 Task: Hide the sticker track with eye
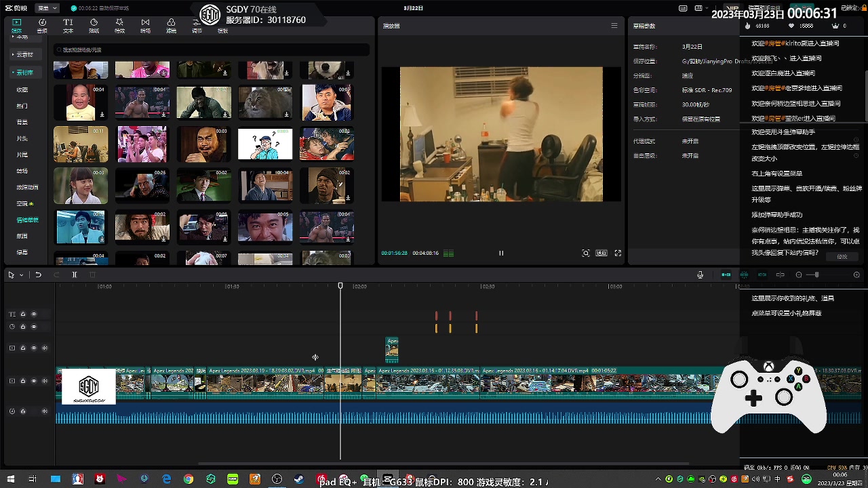click(34, 327)
